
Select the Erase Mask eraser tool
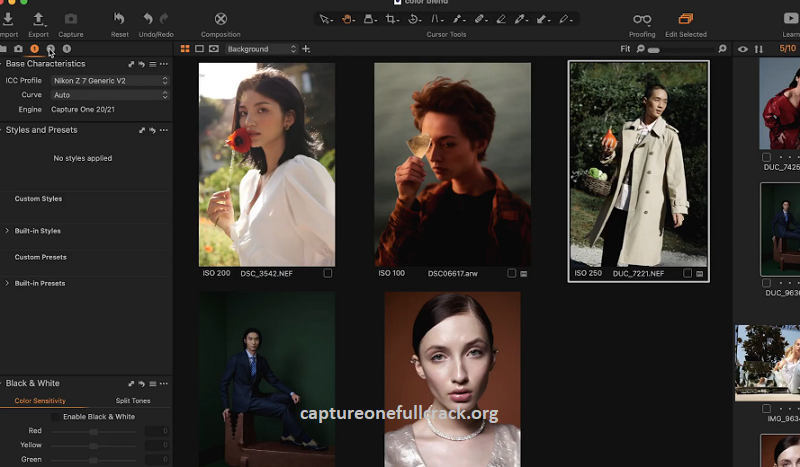(x=501, y=19)
